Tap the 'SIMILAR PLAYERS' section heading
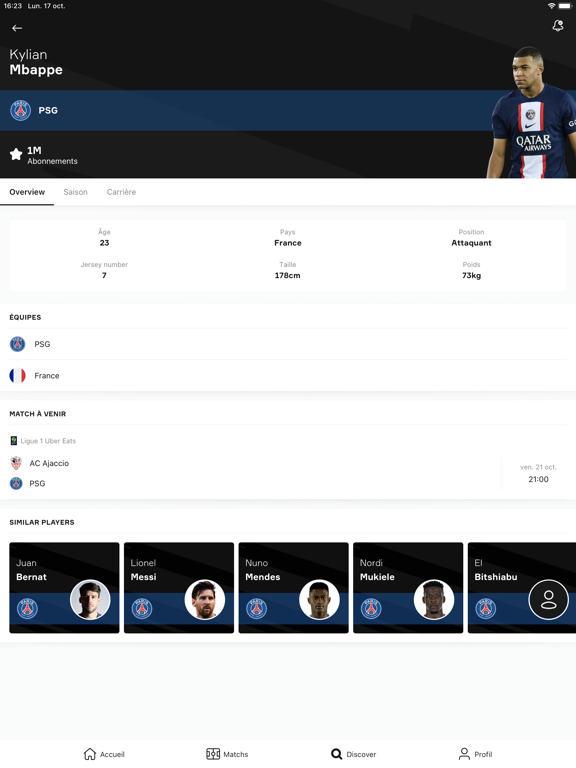The height and width of the screenshot is (768, 576). point(42,523)
